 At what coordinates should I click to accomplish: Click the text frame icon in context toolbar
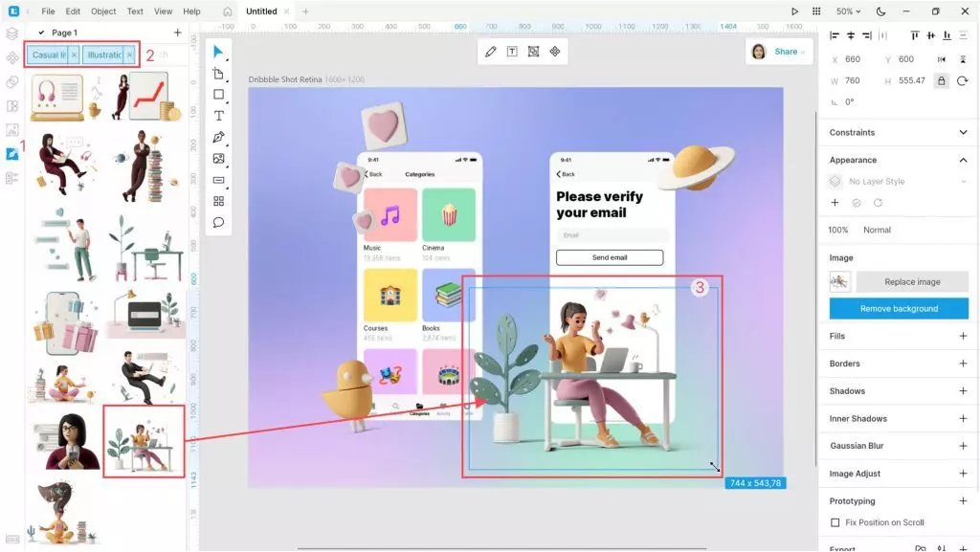(x=512, y=52)
